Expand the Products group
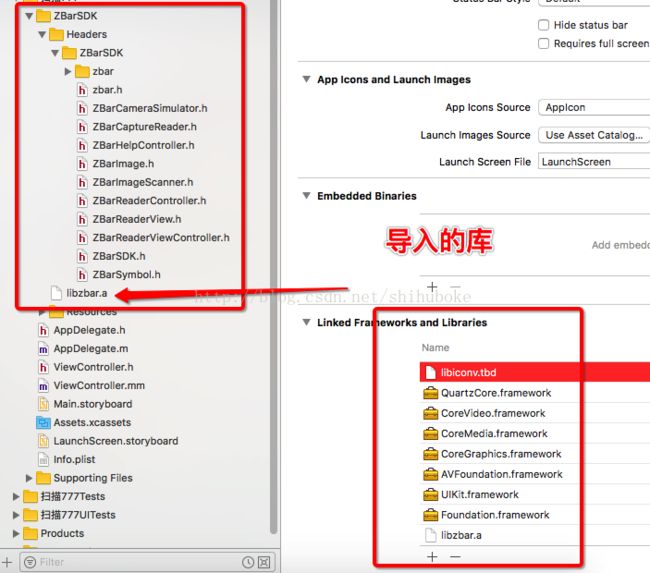Screen dimensions: 650x573 tap(16, 533)
